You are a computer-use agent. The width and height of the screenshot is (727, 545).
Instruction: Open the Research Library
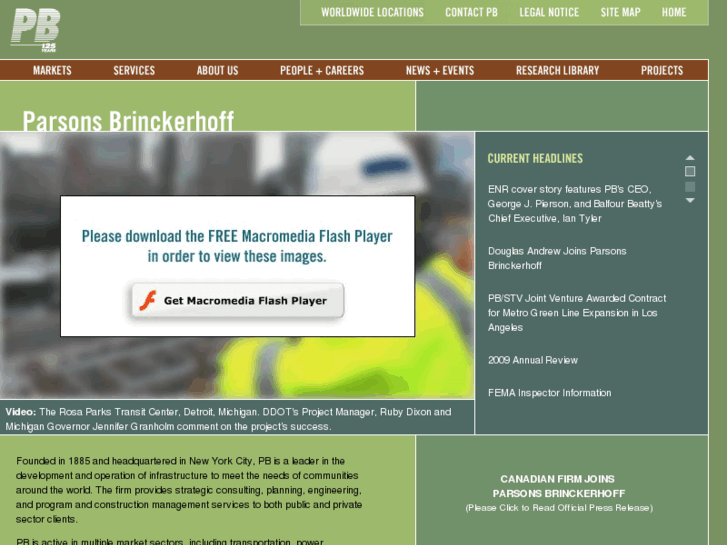click(x=557, y=71)
